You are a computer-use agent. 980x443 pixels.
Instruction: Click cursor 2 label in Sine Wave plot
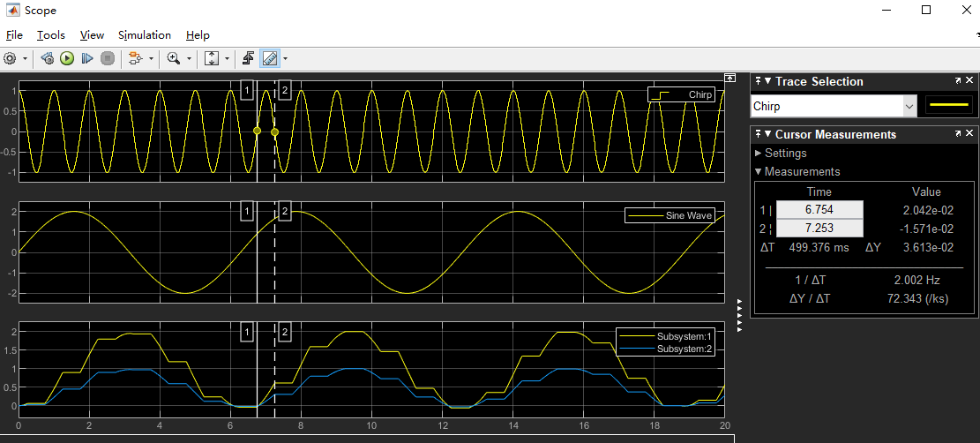284,212
